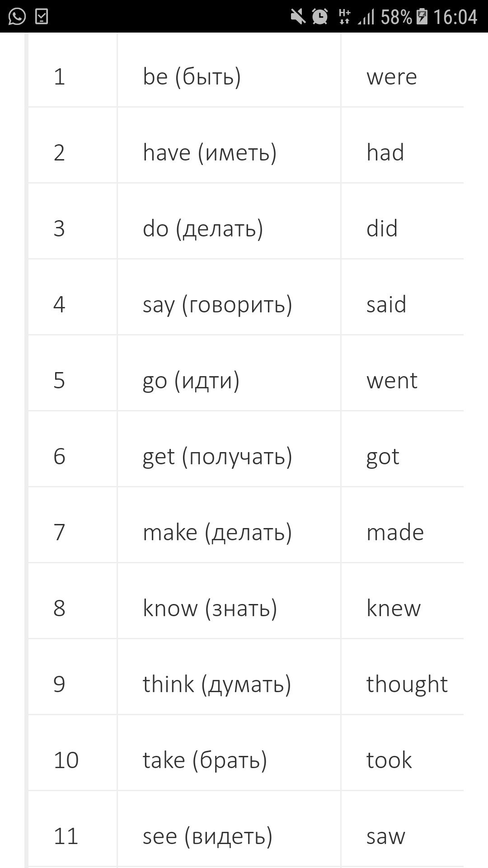
Task: Select the 'made' past form cell
Action: click(x=403, y=525)
